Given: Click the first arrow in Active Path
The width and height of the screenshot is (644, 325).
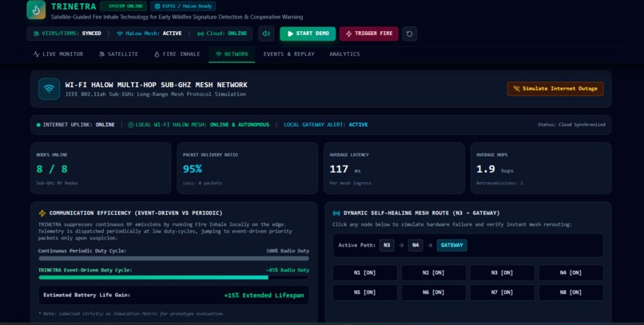Looking at the screenshot, I should coord(401,245).
